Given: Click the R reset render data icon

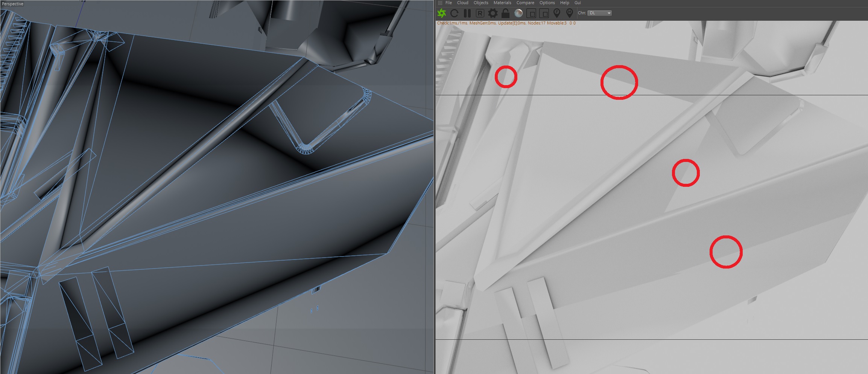Looking at the screenshot, I should (x=480, y=14).
